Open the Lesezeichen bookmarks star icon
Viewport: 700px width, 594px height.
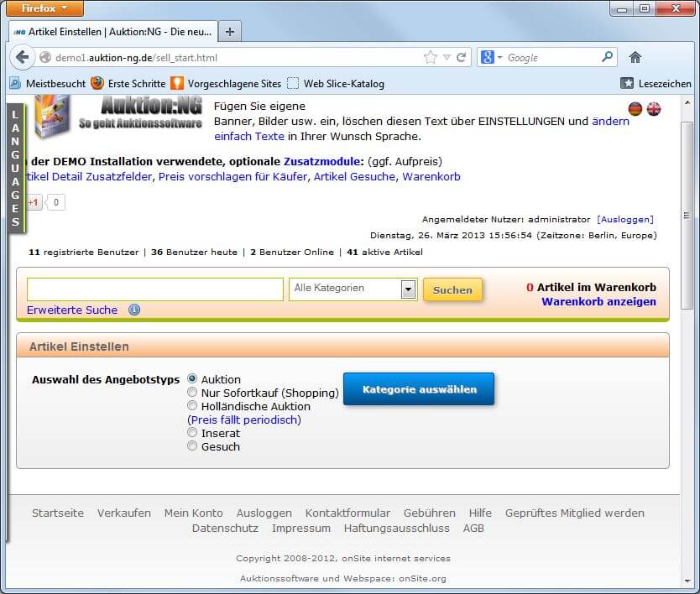click(x=627, y=83)
